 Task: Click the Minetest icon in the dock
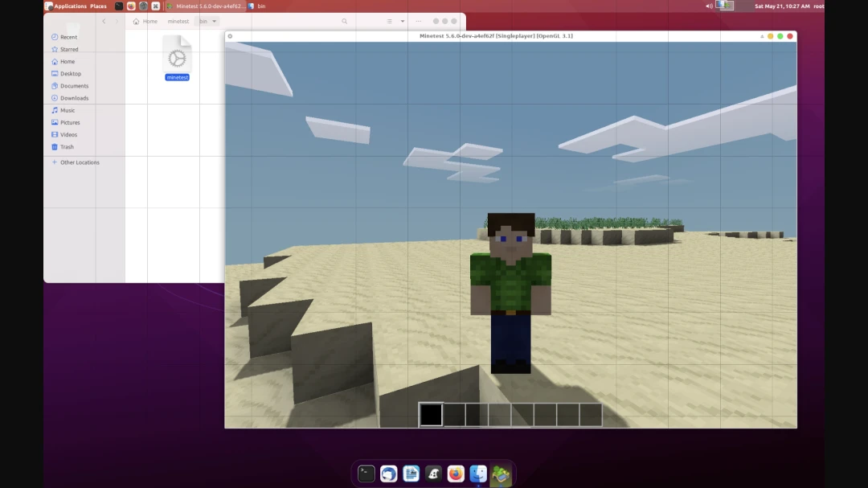click(x=501, y=474)
